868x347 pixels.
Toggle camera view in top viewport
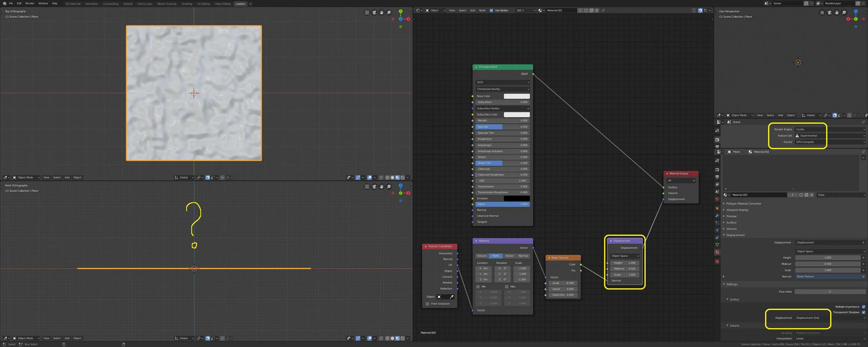(374, 12)
